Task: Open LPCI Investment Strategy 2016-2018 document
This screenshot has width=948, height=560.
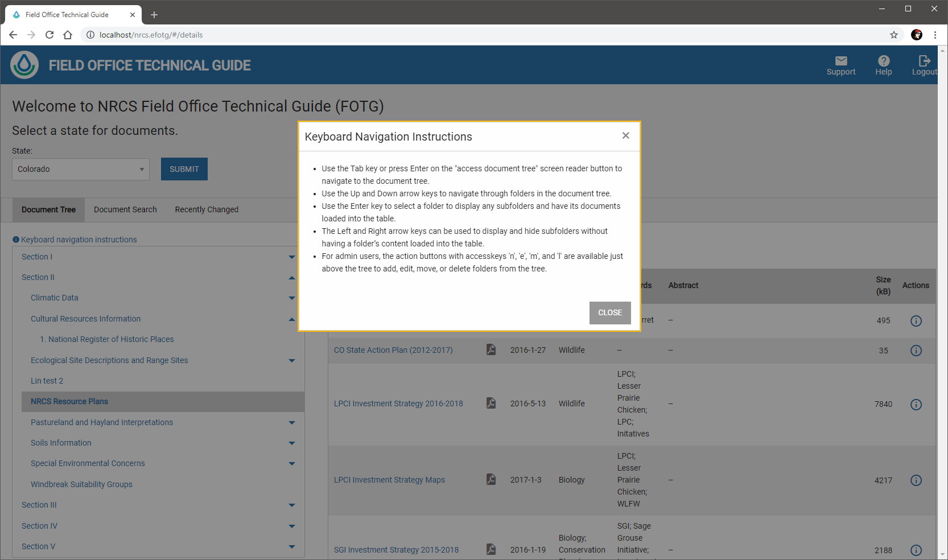Action: pos(398,403)
